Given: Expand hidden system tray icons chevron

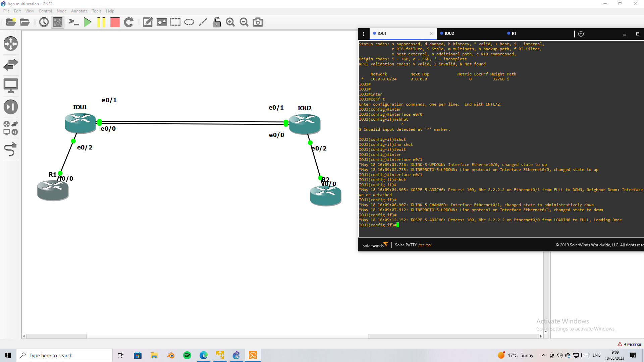Looking at the screenshot, I should point(543,355).
